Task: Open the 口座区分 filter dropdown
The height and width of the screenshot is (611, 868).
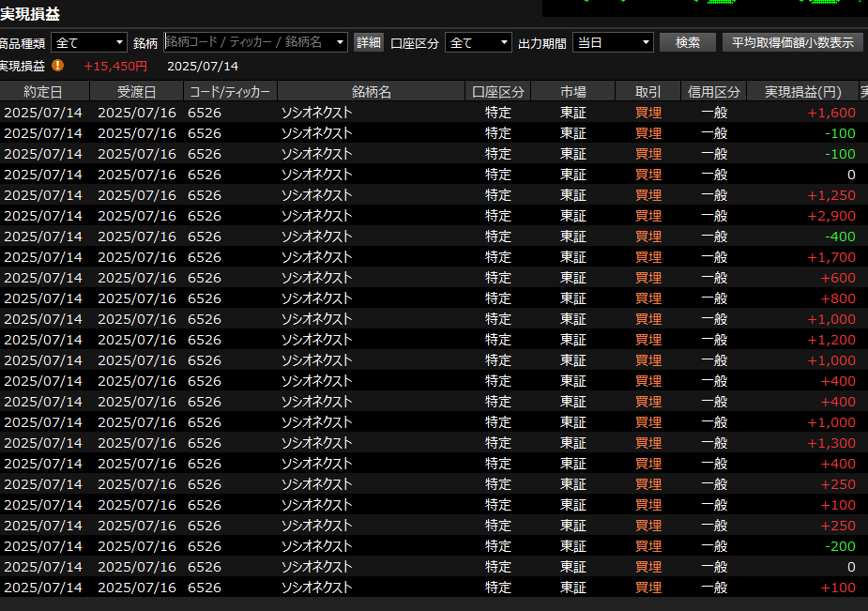Action: pos(479,42)
